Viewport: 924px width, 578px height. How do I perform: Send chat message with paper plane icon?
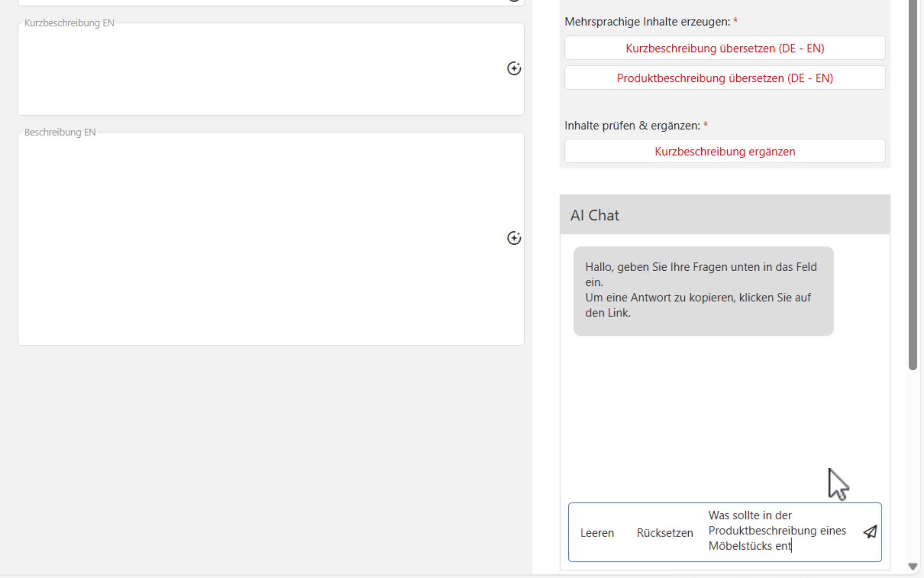pyautogui.click(x=870, y=532)
